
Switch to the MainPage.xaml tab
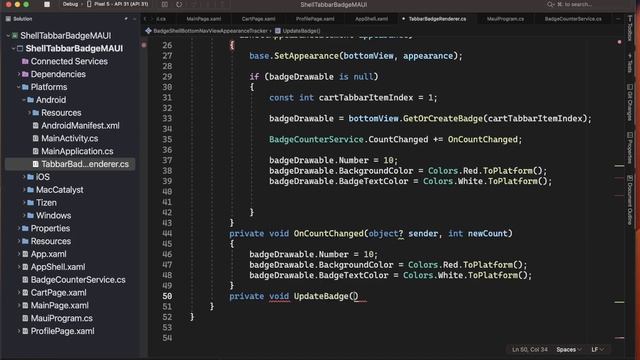point(203,19)
